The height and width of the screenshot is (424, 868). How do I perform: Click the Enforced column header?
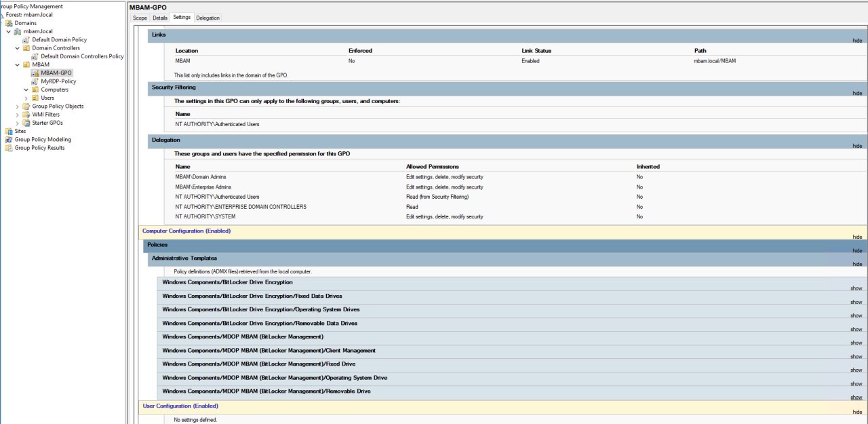tap(360, 51)
